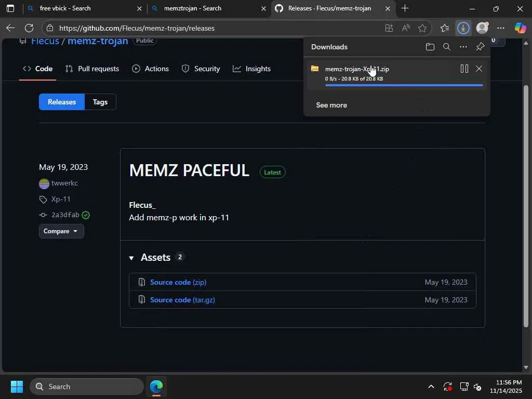The height and width of the screenshot is (399, 532).
Task: Toggle the Downloads toolbar button
Action: pos(463,28)
